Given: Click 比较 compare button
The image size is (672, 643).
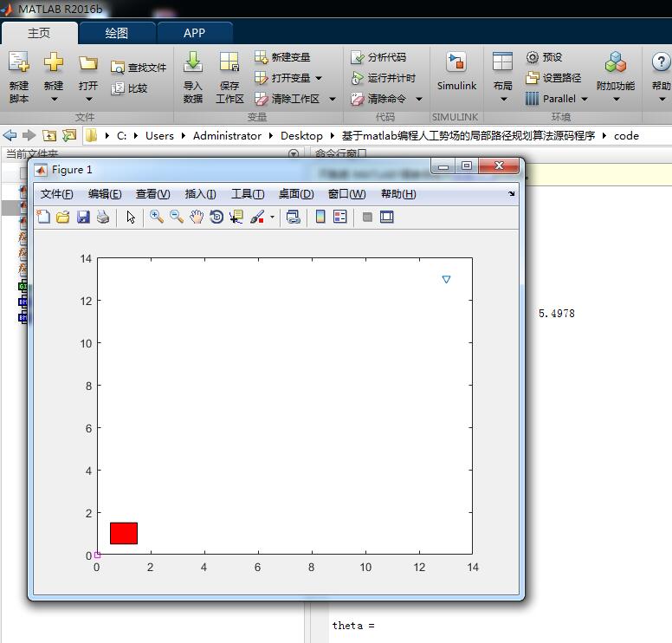Looking at the screenshot, I should (129, 88).
